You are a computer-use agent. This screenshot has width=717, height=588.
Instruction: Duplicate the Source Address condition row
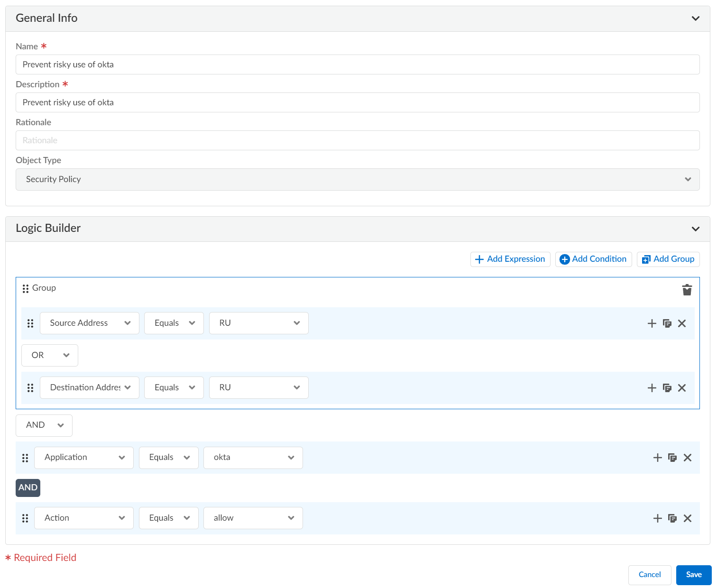[x=667, y=323]
